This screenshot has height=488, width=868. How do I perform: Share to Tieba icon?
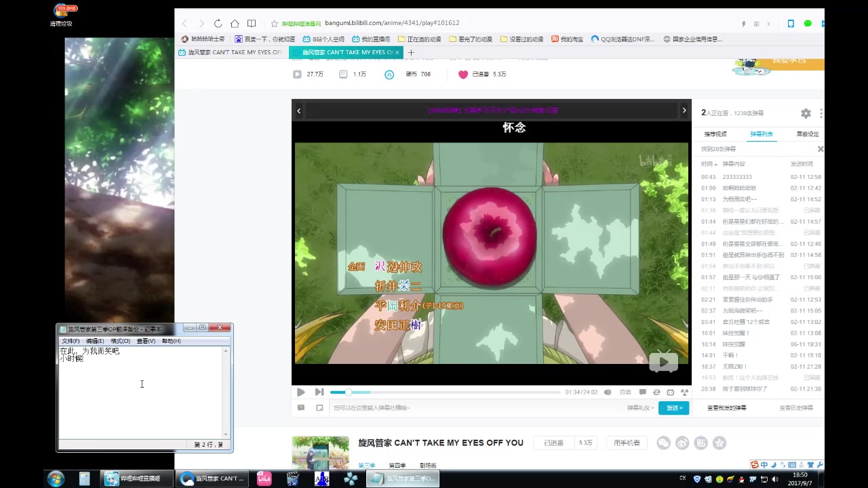click(701, 443)
